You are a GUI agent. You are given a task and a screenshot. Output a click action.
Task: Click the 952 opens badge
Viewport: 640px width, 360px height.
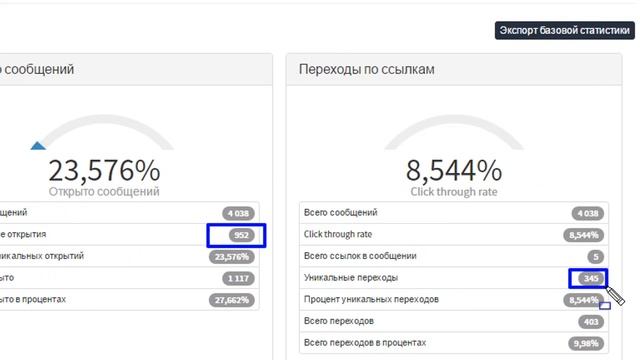click(241, 235)
